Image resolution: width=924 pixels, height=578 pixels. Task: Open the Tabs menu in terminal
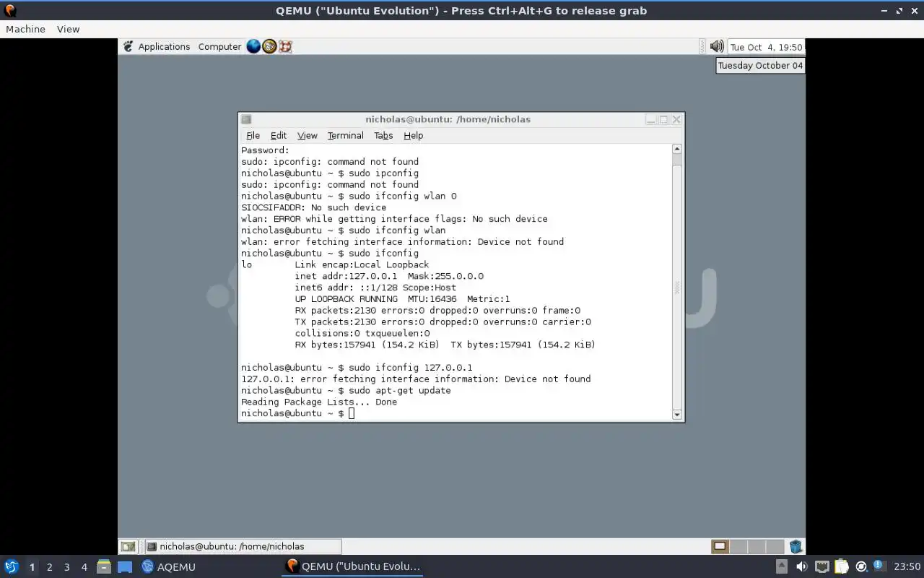pos(383,135)
